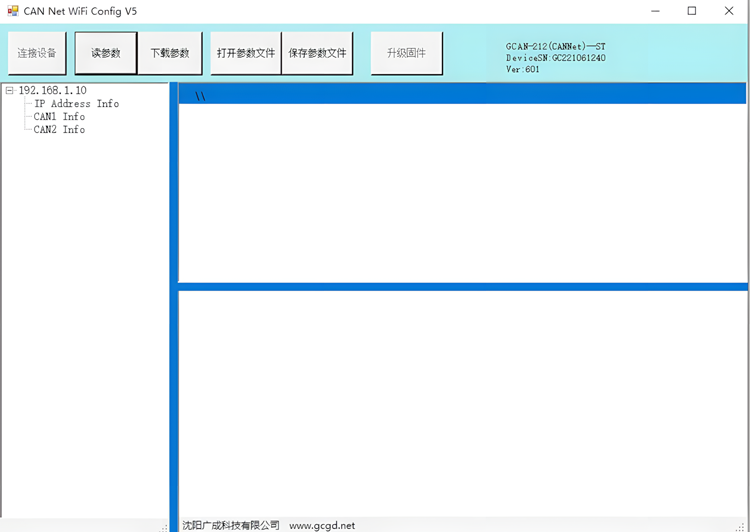Click the 读参数 (read parameters) button
Viewport: 750px width, 532px height.
click(x=106, y=53)
